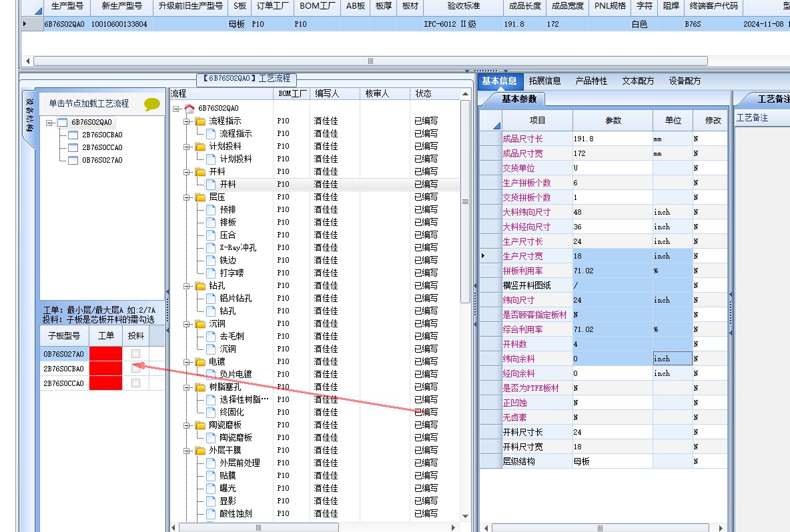Click the process tree vertical scrollbar thumb
Viewport: 790px width, 532px height.
click(x=465, y=201)
